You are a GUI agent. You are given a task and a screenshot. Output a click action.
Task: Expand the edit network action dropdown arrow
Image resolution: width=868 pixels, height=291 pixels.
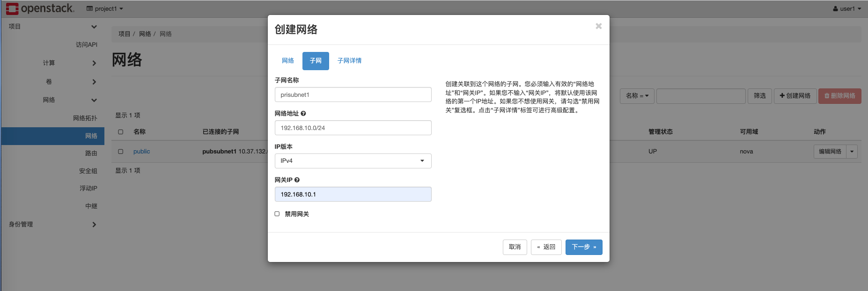852,152
